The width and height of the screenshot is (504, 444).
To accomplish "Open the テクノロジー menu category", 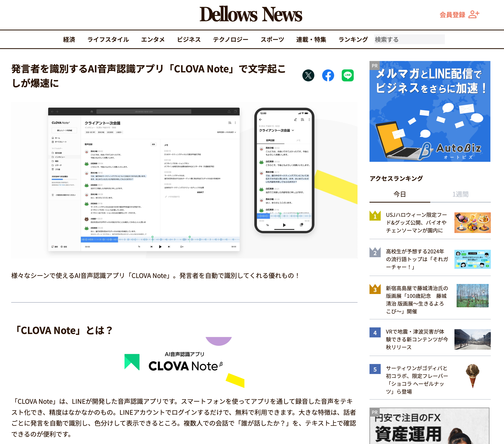I will click(x=231, y=39).
